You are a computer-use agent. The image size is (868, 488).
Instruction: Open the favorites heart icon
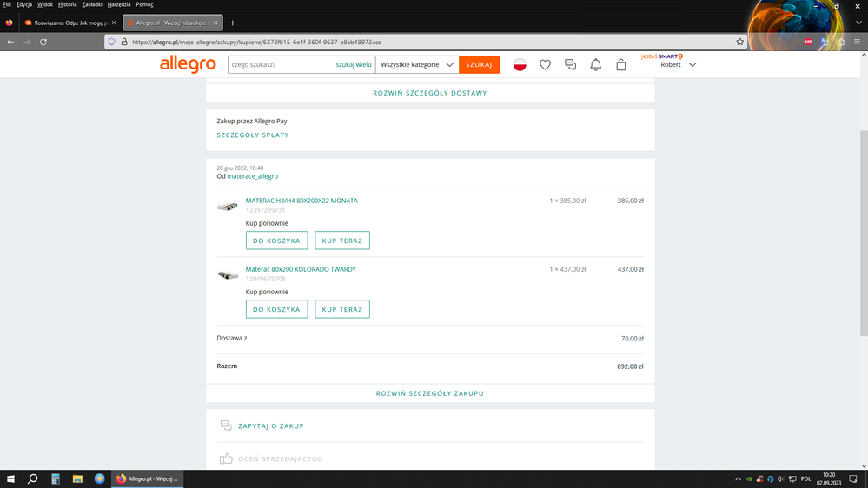pos(546,65)
